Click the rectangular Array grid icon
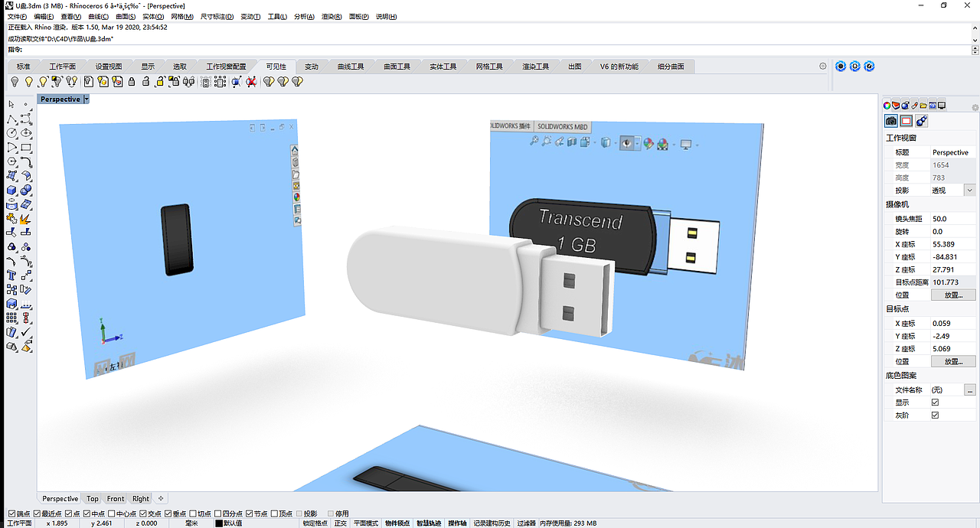 [11, 318]
